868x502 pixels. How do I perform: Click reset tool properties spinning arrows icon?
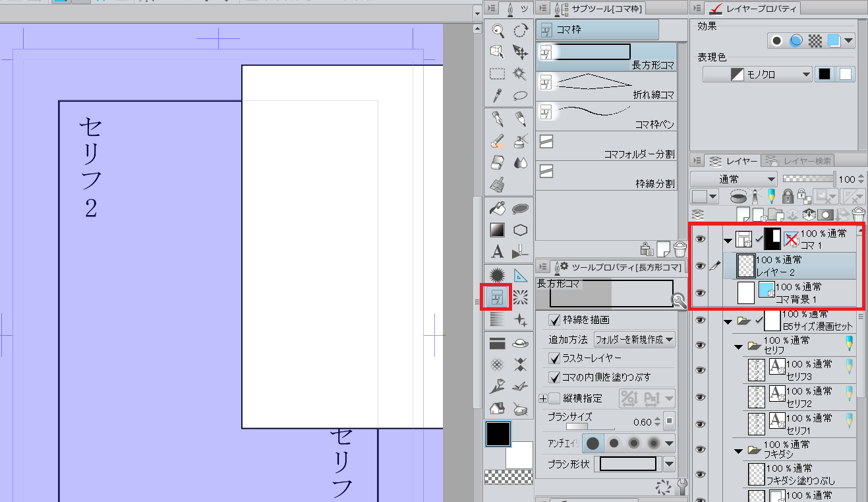click(x=664, y=487)
